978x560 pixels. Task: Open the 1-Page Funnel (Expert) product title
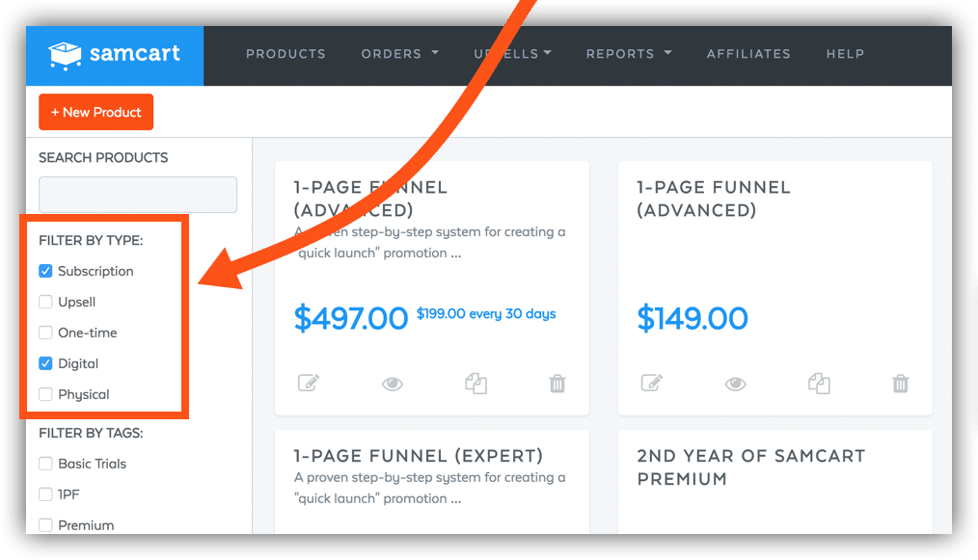coord(419,456)
